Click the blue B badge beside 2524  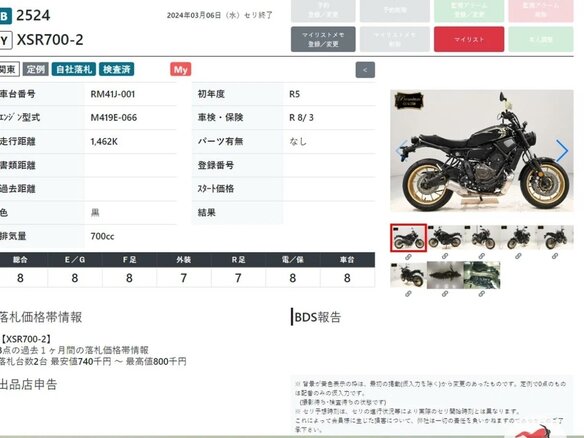click(x=4, y=16)
